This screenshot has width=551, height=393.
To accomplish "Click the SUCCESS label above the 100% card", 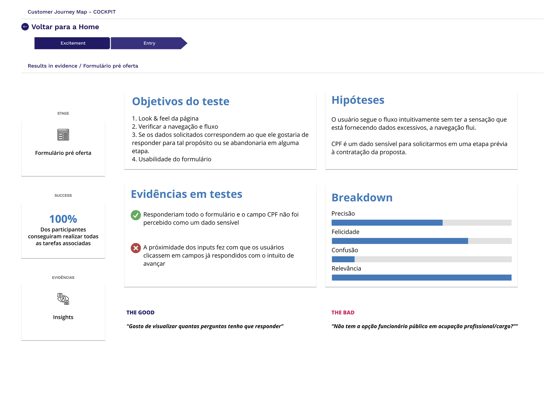I will coord(63,195).
